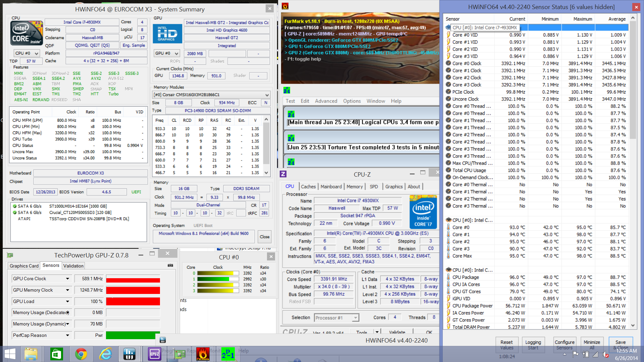The height and width of the screenshot is (362, 644).
Task: Open Prime95 Advanced menu
Action: (x=326, y=101)
